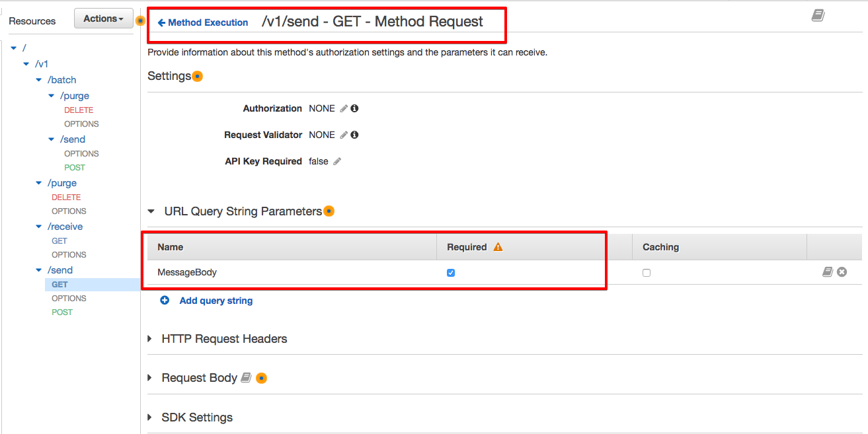Collapse URL Query String Parameters section

click(x=151, y=211)
